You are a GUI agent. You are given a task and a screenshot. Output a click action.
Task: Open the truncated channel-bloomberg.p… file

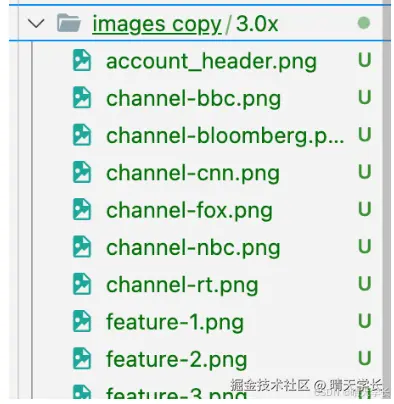pos(225,136)
